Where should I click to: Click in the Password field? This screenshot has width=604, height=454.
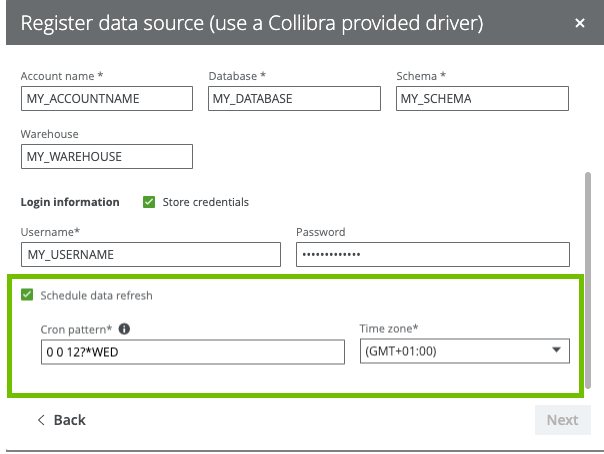(432, 254)
